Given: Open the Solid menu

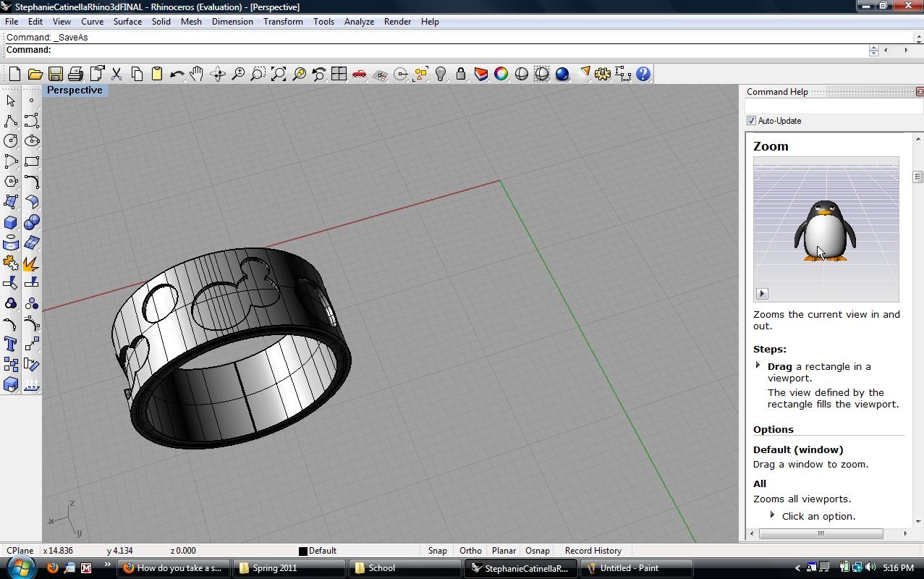Looking at the screenshot, I should click(161, 22).
